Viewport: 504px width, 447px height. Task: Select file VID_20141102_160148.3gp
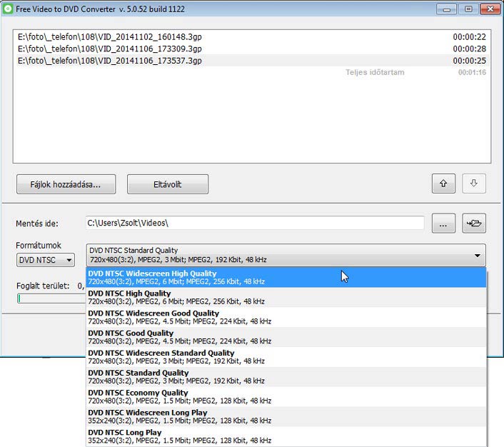coord(252,37)
